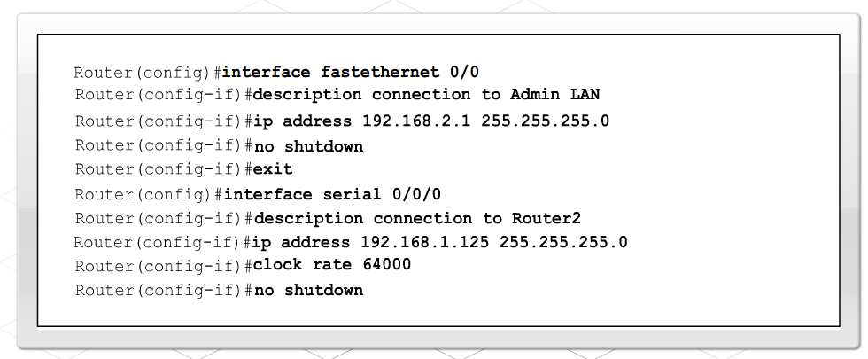This screenshot has width=868, height=359.
Task: Click the 'exit' command
Action: point(273,169)
